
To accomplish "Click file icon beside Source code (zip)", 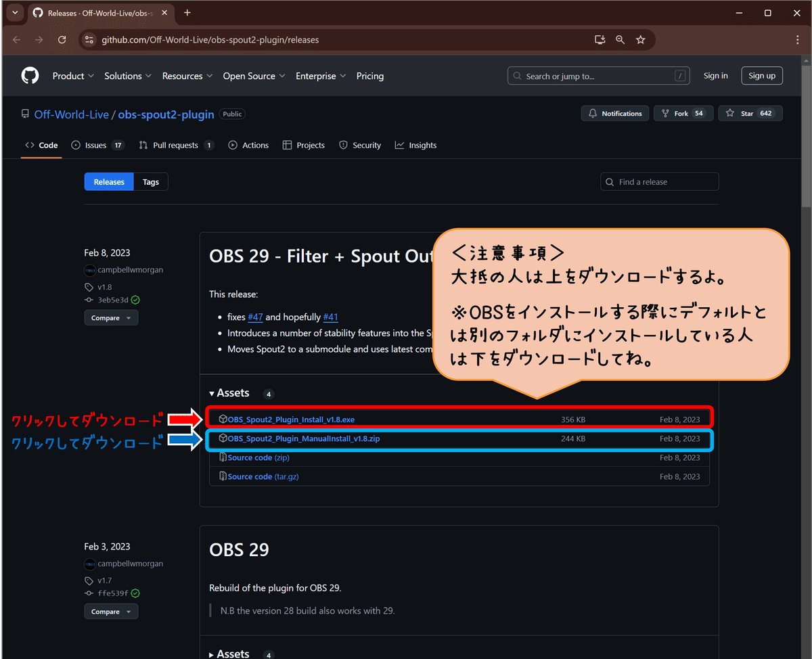I will pos(223,457).
